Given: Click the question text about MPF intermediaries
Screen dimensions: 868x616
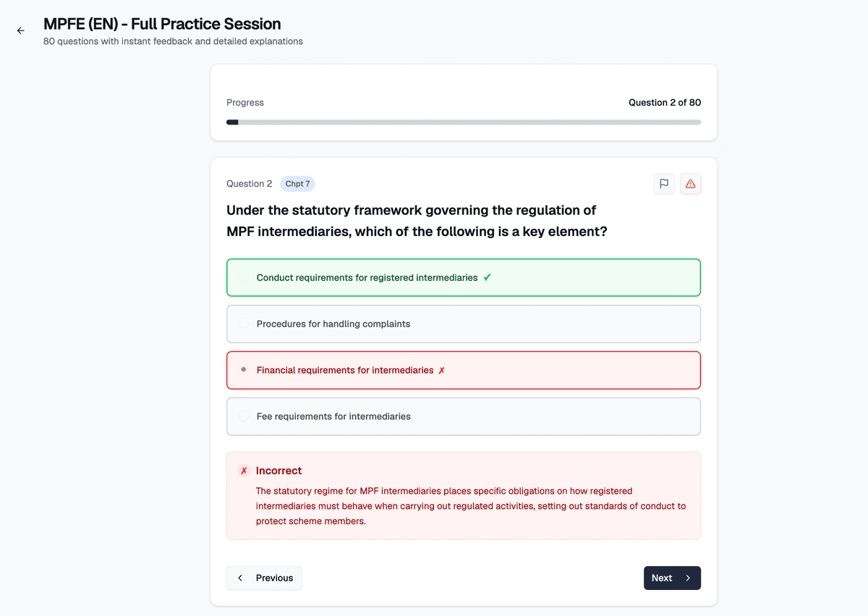Looking at the screenshot, I should pos(416,221).
